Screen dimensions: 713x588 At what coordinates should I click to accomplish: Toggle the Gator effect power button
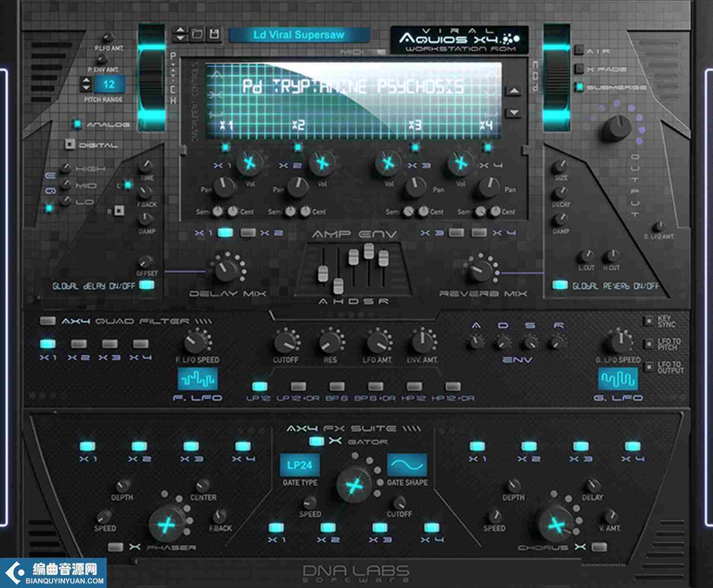click(317, 441)
